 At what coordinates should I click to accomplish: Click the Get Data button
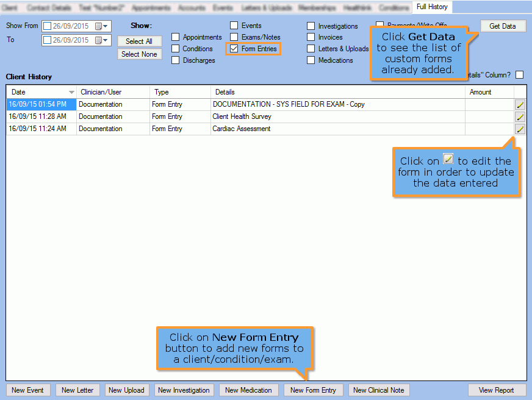click(x=503, y=26)
